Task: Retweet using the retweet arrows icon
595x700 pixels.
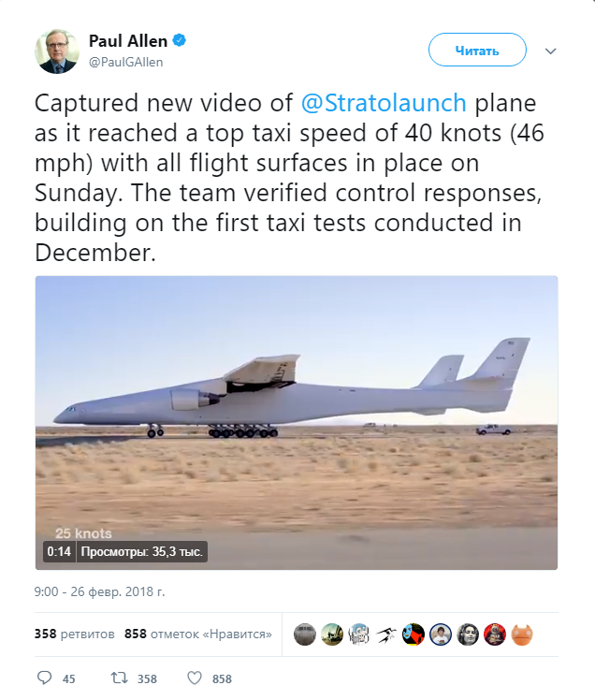Action: 119,678
